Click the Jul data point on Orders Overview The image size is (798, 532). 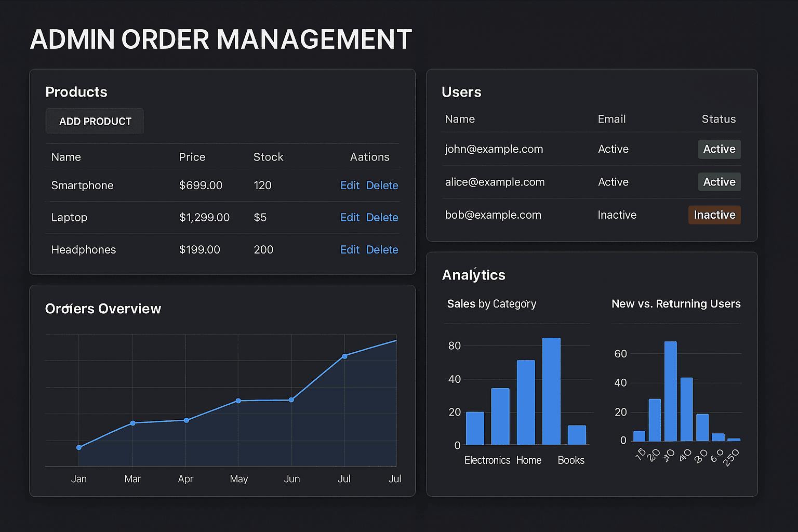(x=344, y=356)
